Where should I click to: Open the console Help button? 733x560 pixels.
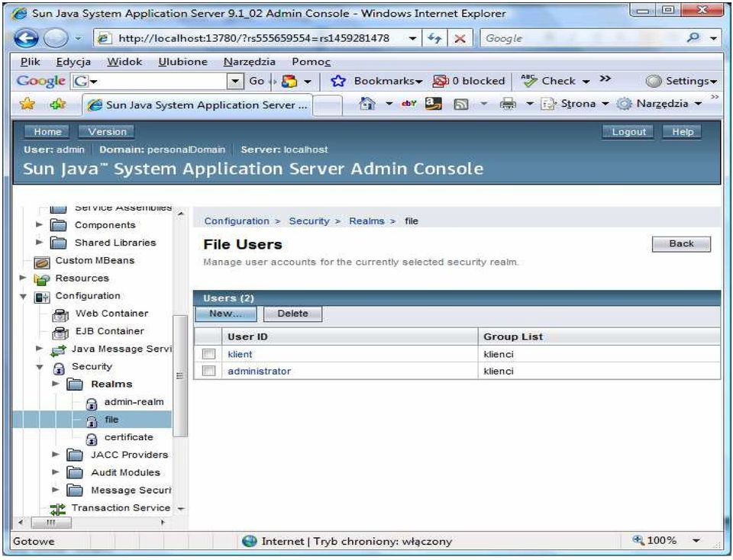pos(682,132)
